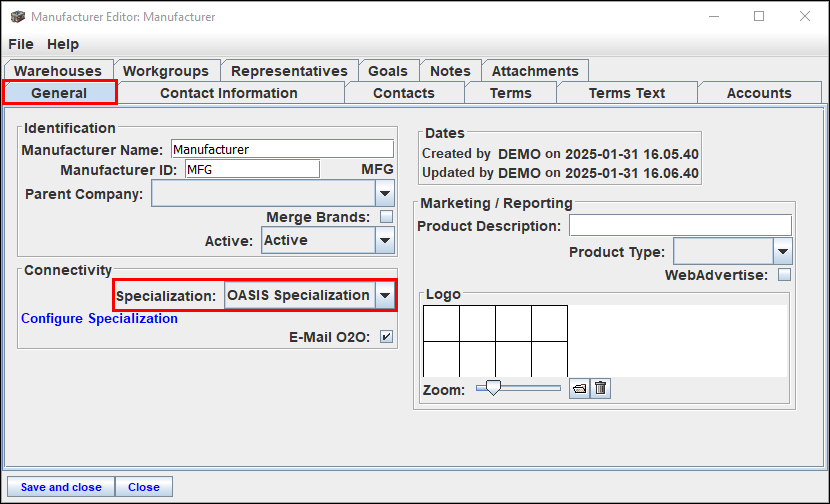
Task: Click the Manufacturer Name text field
Action: tap(282, 149)
